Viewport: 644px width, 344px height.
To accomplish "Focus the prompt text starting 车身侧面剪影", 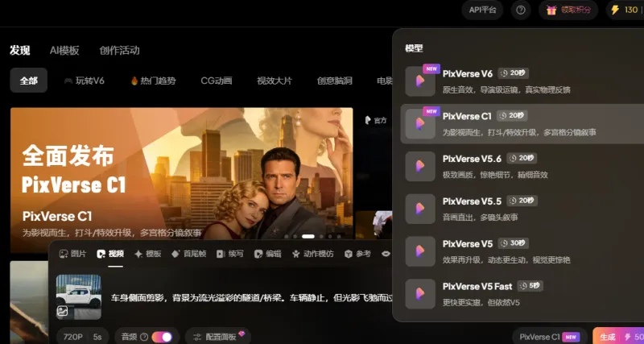I will coord(251,297).
